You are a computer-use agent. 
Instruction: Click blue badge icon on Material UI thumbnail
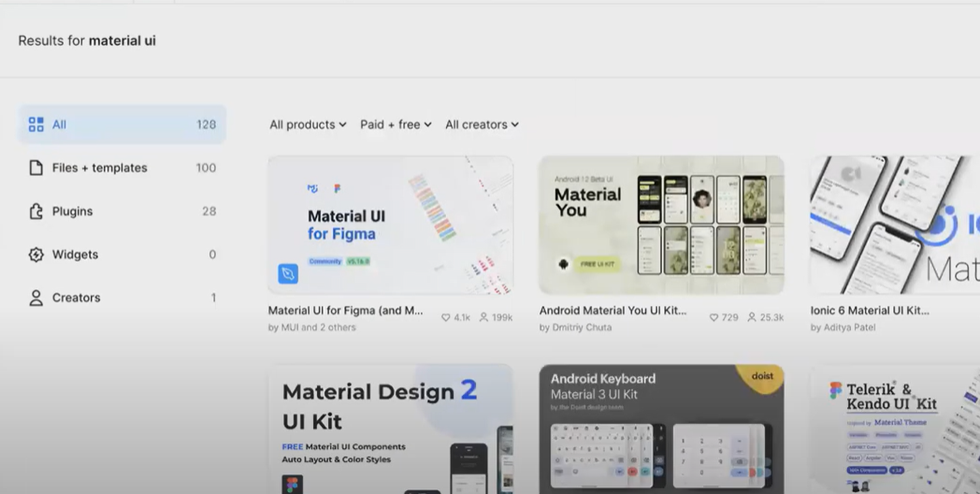(x=288, y=273)
